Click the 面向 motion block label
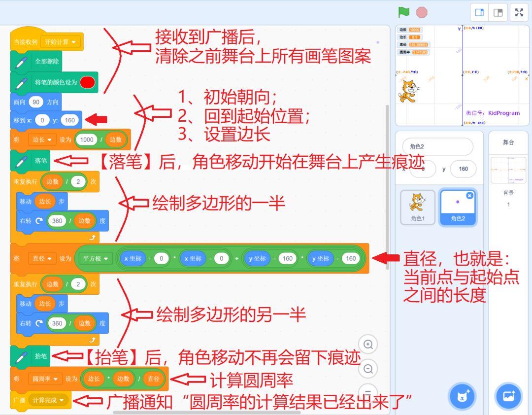 coord(19,102)
